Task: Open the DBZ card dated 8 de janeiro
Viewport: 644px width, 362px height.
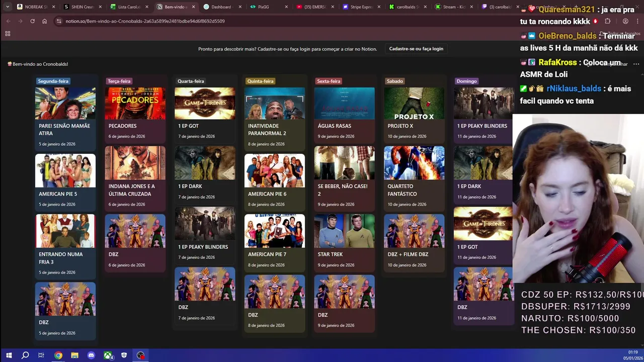Action: (274, 303)
